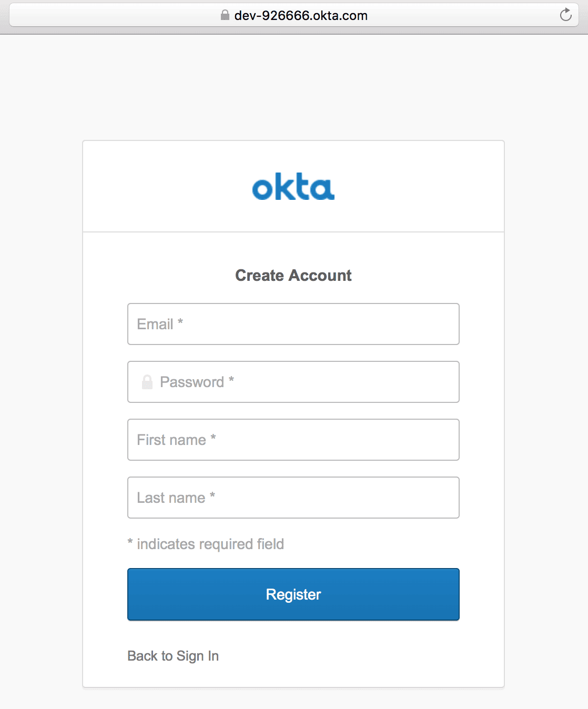
Task: Click the asterisk before 'indicates required field'
Action: coord(130,542)
